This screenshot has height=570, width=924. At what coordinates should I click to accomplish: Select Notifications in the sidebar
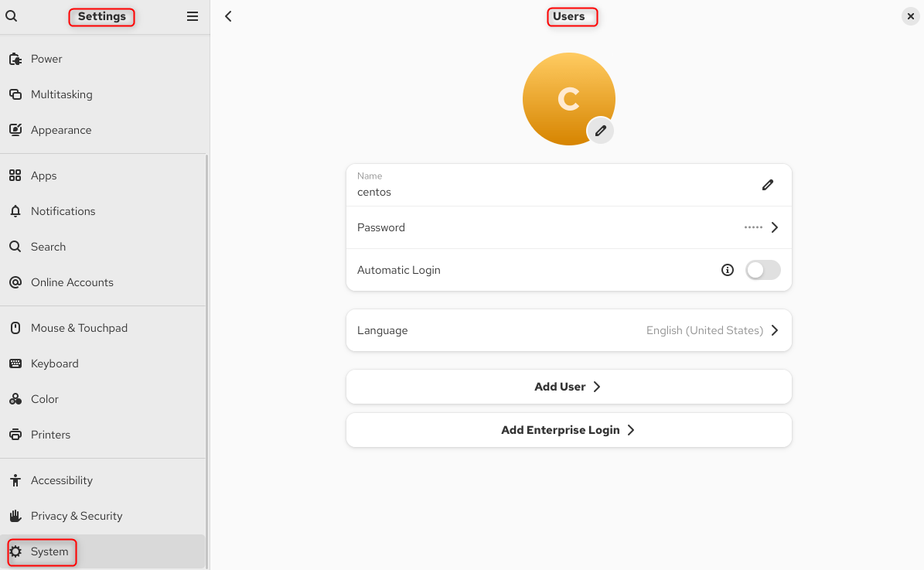63,211
